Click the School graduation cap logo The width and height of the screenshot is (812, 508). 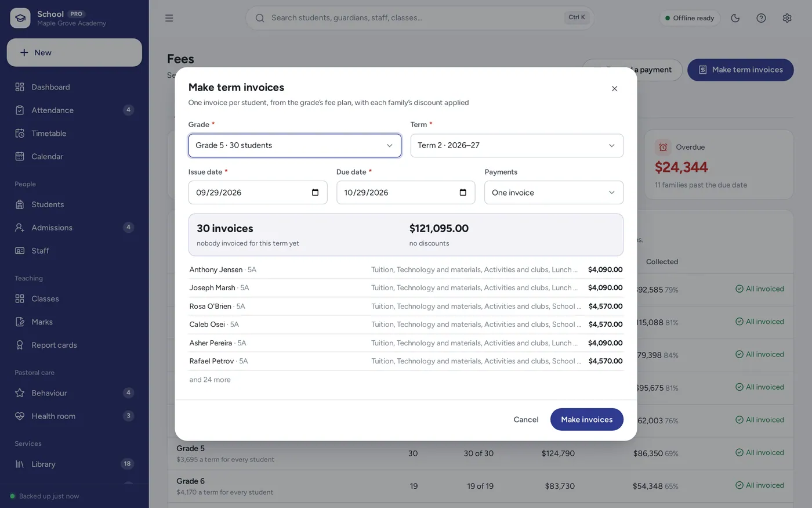tap(20, 18)
